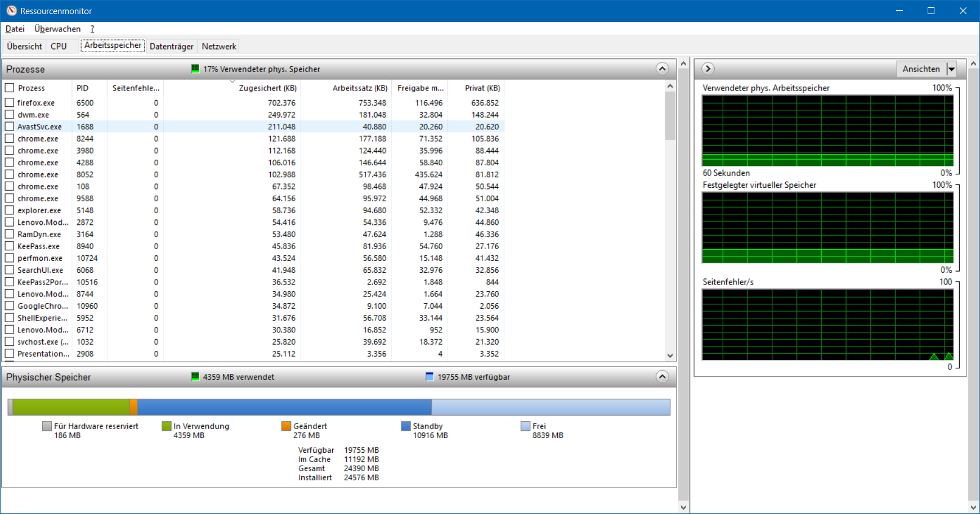The height and width of the screenshot is (514, 980).
Task: Click the Standby segment of memory bar
Action: pyautogui.click(x=284, y=407)
